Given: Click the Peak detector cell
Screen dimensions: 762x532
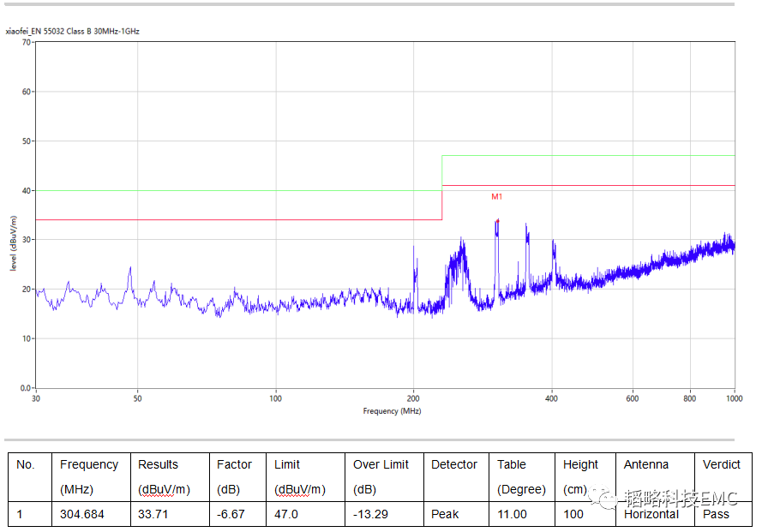Looking at the screenshot, I should coord(445,514).
